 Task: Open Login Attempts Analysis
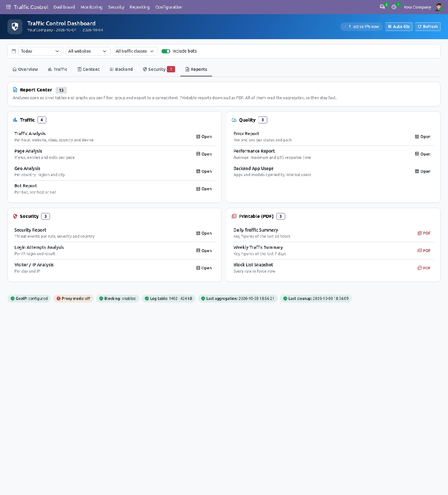[204, 251]
